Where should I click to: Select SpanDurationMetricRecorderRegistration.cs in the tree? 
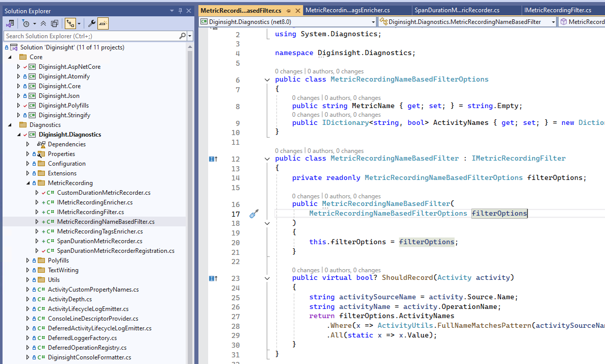(x=115, y=251)
